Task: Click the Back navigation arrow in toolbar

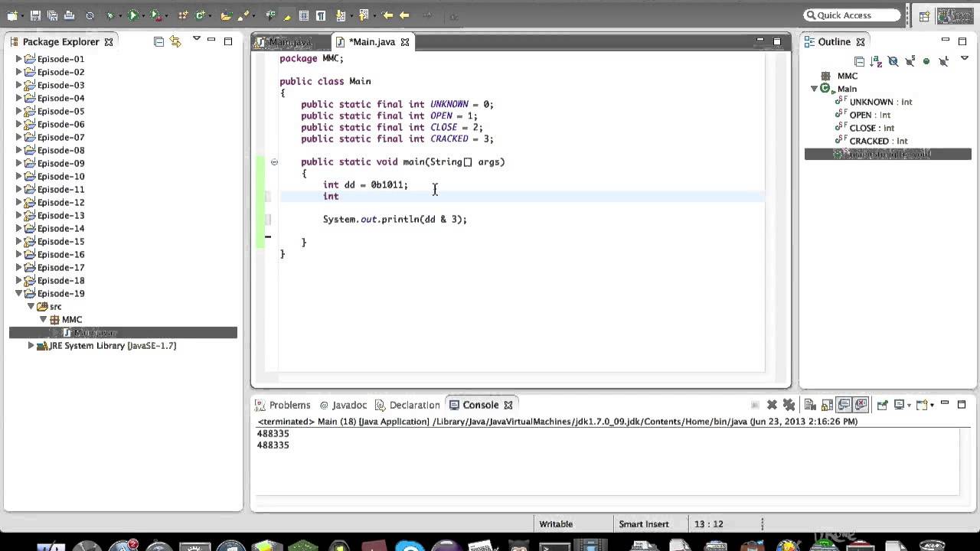Action: 404,15
